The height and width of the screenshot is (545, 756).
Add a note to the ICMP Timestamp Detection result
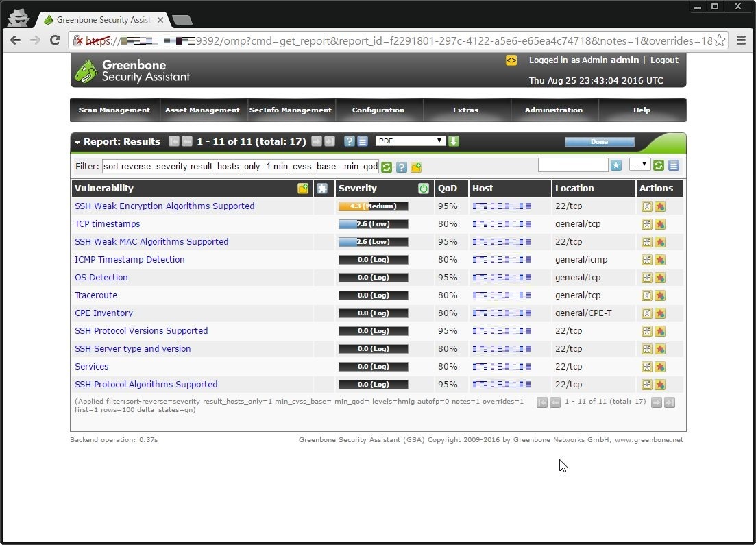(646, 260)
